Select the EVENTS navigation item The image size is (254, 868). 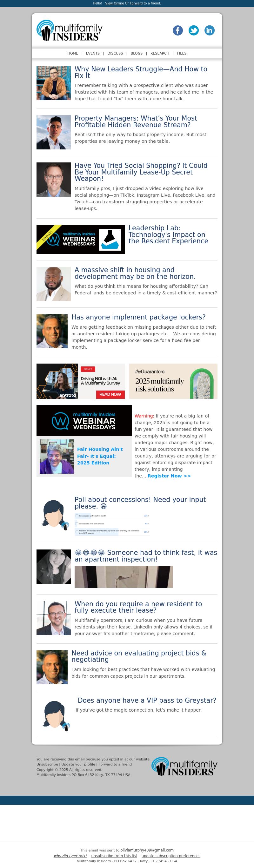[93, 53]
